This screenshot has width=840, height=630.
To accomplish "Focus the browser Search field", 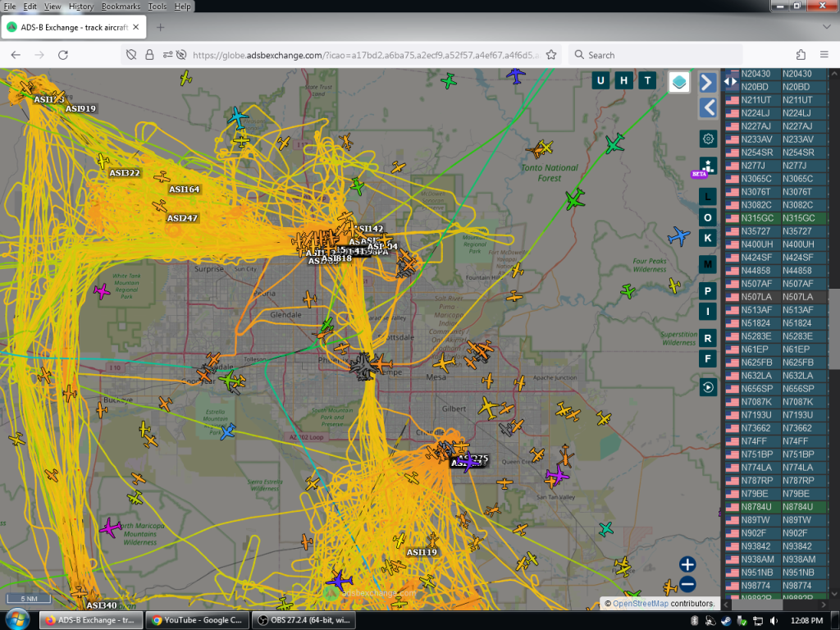I will pos(655,55).
